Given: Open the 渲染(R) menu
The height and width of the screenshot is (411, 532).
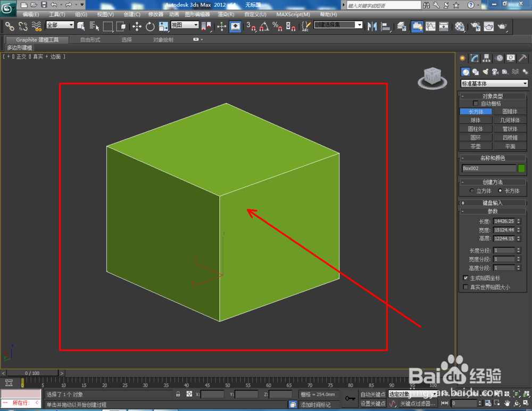Looking at the screenshot, I should coord(226,14).
